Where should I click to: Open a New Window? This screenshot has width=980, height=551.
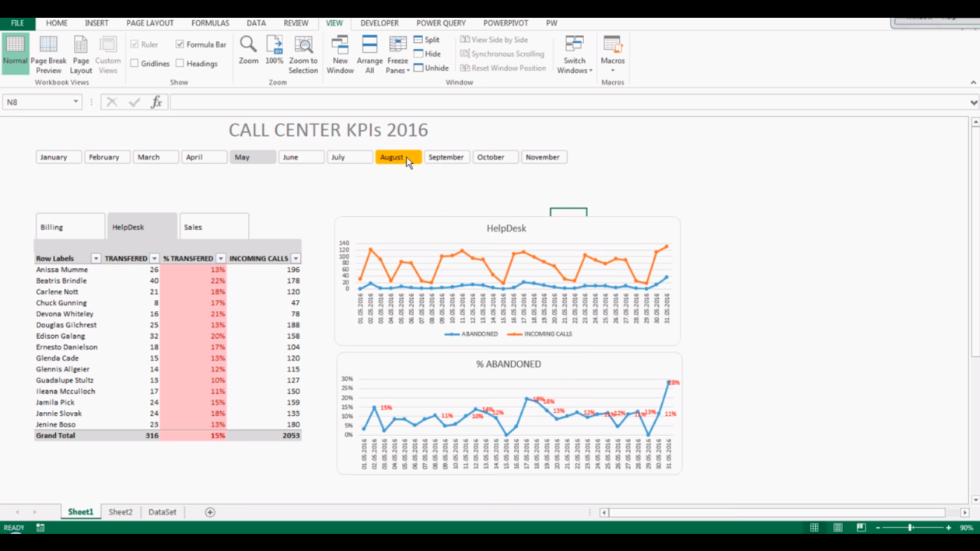point(340,54)
